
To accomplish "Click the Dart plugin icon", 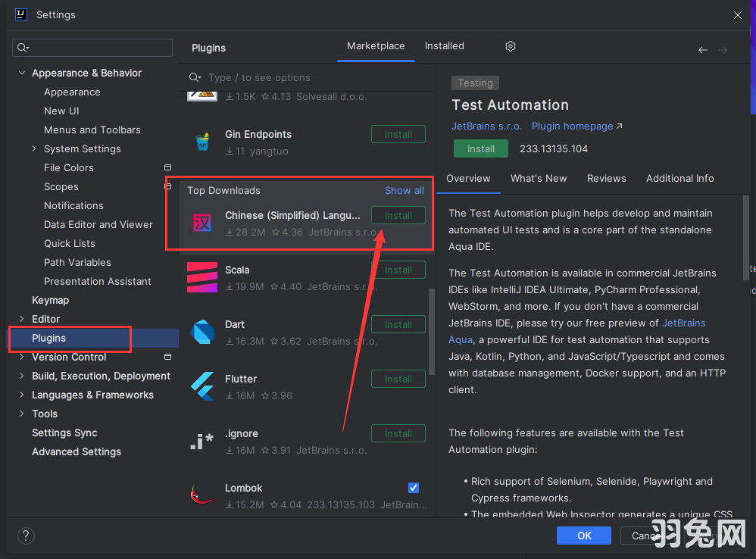I will tap(202, 332).
